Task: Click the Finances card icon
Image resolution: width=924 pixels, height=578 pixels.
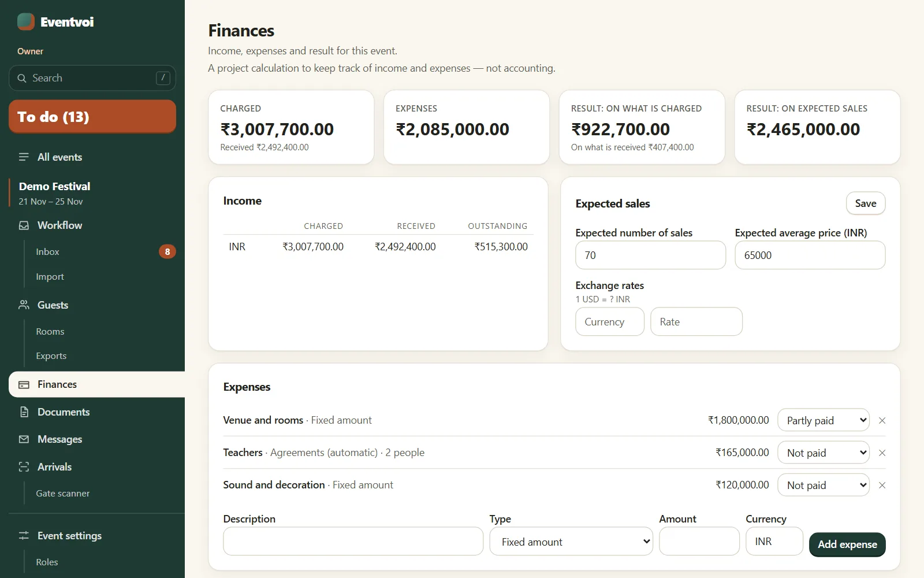Action: point(24,384)
